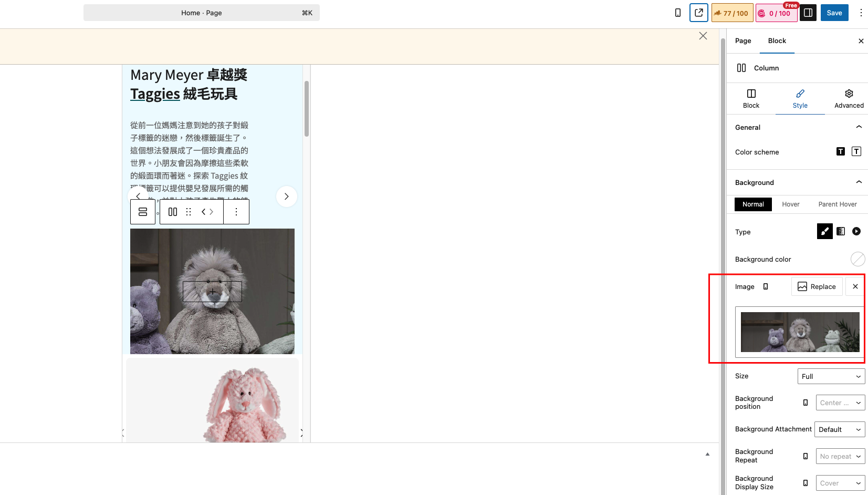Click responsive icon for Background Repeat

pos(806,456)
